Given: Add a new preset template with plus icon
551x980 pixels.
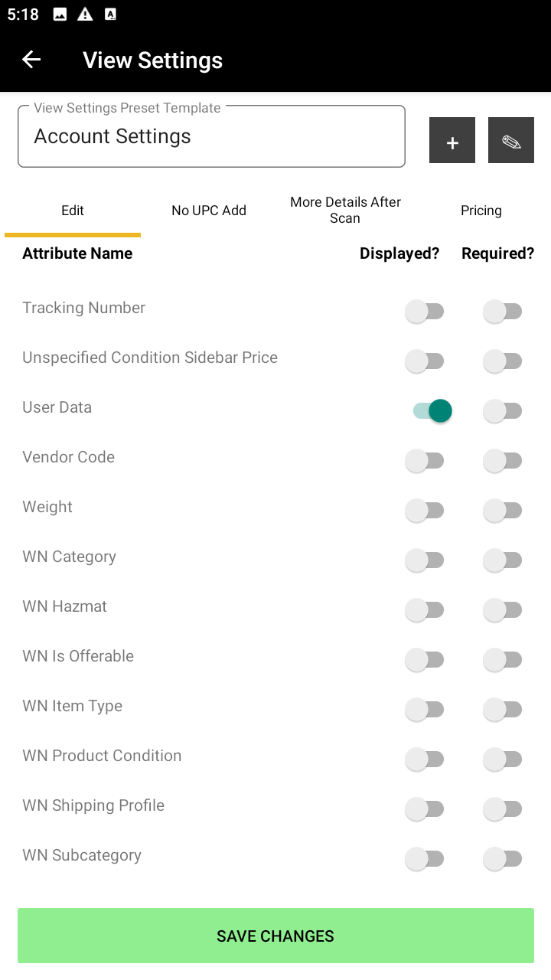Looking at the screenshot, I should [452, 140].
